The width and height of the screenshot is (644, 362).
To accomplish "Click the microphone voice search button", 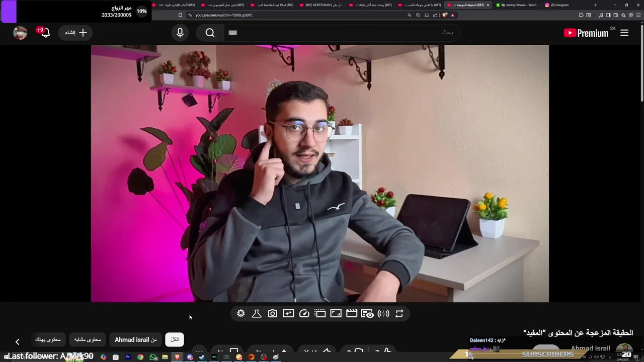I will click(x=180, y=33).
